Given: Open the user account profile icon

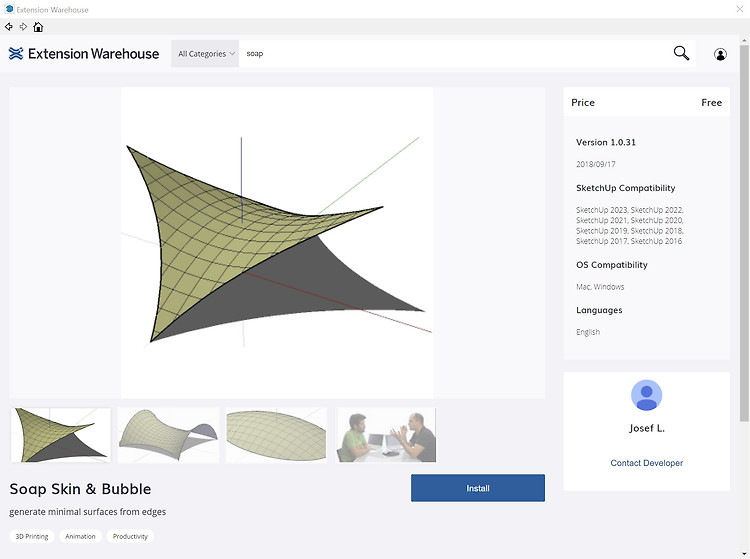Looking at the screenshot, I should tap(720, 54).
